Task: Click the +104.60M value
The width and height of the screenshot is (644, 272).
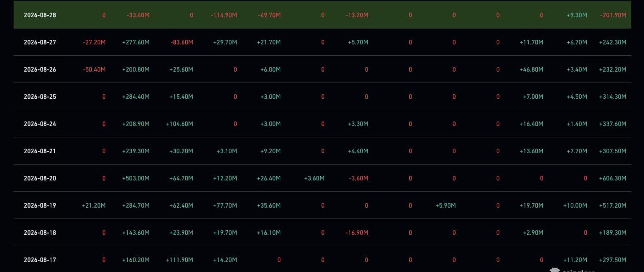Action: tap(179, 124)
